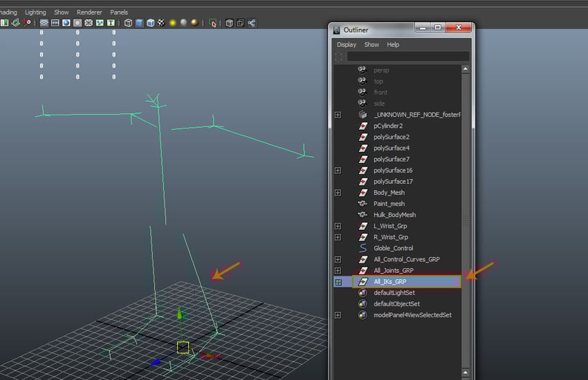Open the Outliner Display menu
Viewport: 588px width, 380px height.
coord(346,44)
